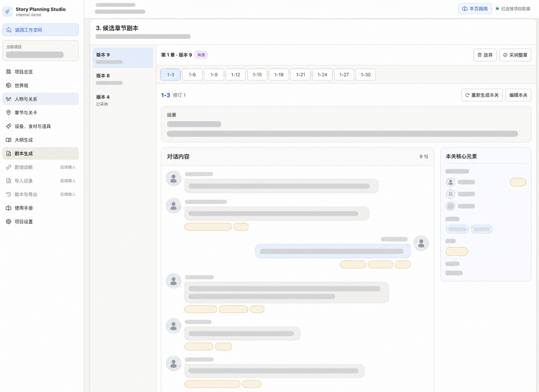The height and width of the screenshot is (392, 539).
Task: Open 大纲生成 page
Action: point(41,140)
